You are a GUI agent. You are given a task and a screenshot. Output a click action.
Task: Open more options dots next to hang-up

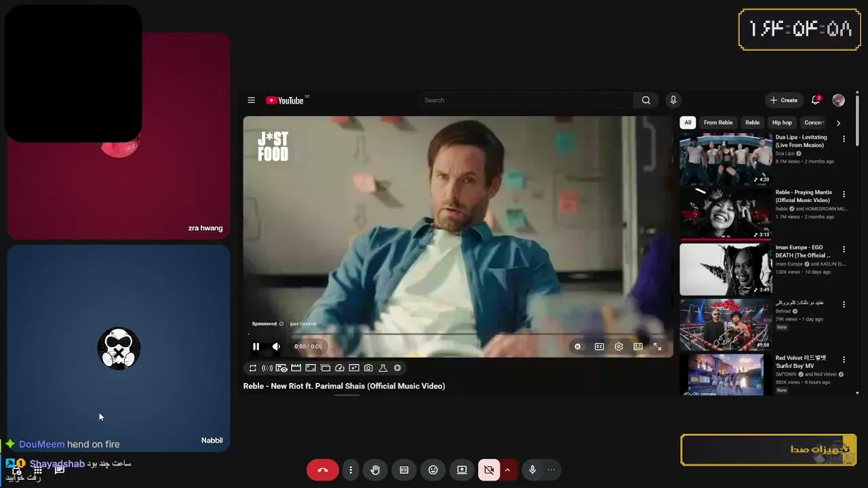(351, 470)
